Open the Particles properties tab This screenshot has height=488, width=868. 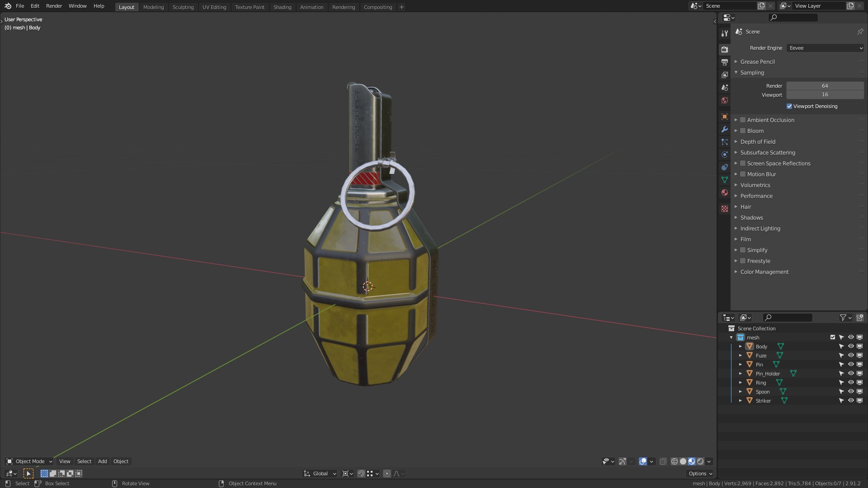[725, 142]
